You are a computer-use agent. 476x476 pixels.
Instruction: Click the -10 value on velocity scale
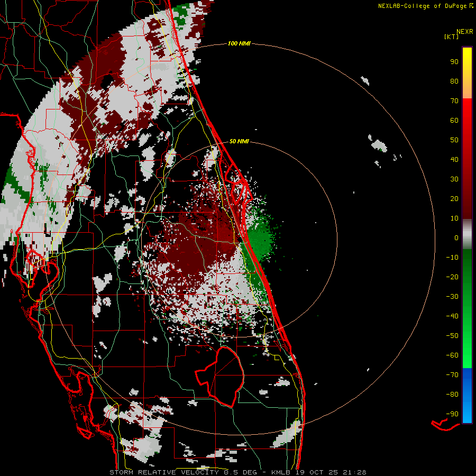[x=452, y=258]
